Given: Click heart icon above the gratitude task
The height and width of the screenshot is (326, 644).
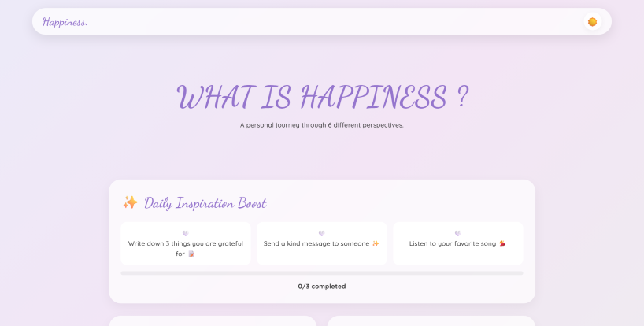Looking at the screenshot, I should click(x=185, y=233).
